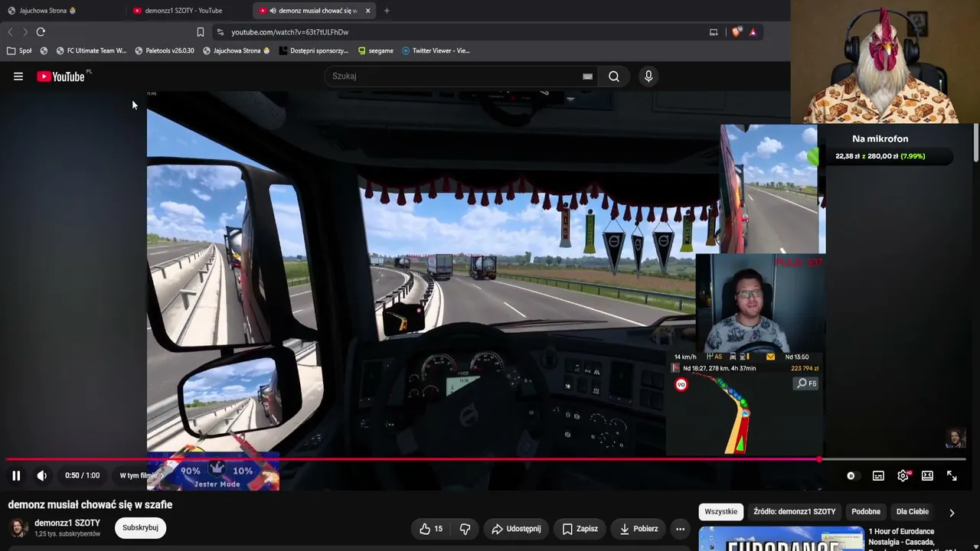Viewport: 980px width, 551px height.
Task: Click the page vertical scrollbar
Action: [975, 142]
